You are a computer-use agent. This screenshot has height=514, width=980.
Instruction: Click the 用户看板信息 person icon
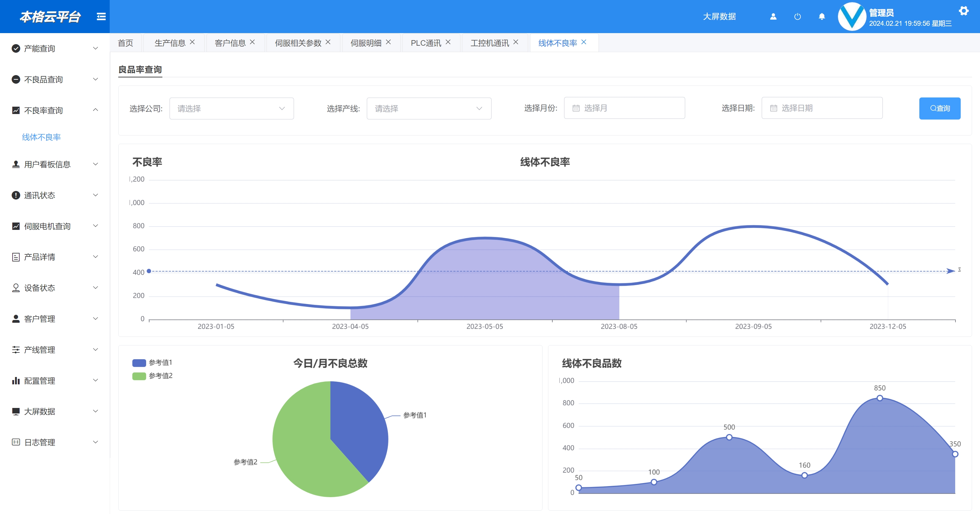[x=16, y=164]
